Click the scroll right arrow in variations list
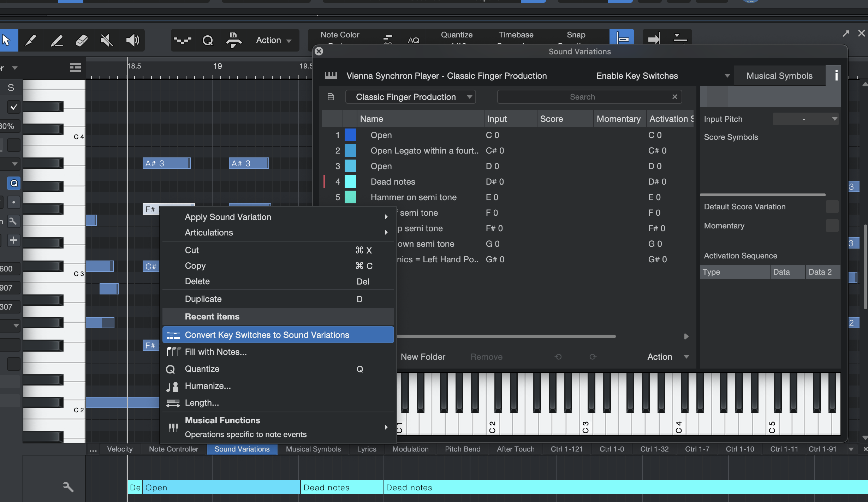Image resolution: width=868 pixels, height=502 pixels. [x=686, y=336]
